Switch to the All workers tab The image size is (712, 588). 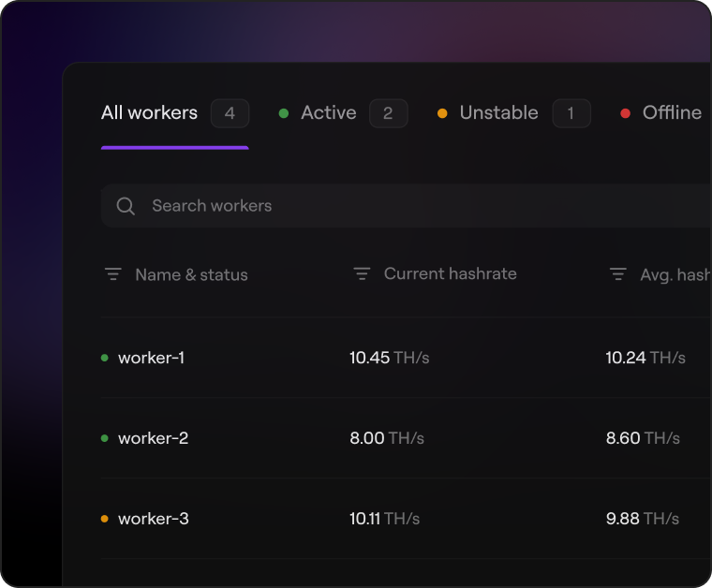pos(175,113)
